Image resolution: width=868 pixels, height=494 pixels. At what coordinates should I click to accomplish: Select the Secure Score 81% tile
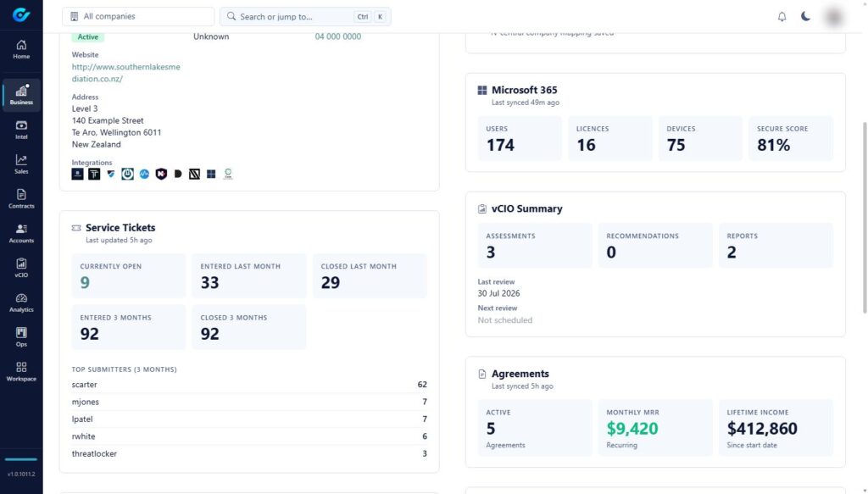pos(791,138)
